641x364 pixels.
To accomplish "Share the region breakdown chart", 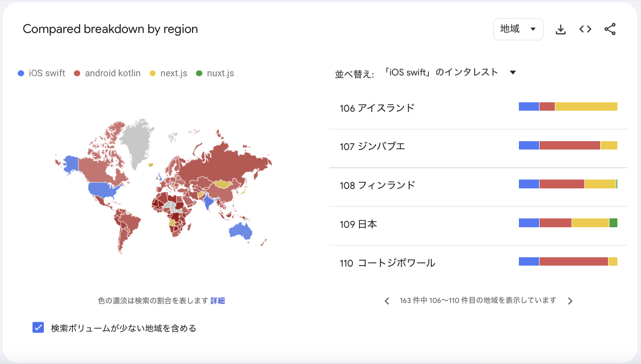I will click(x=610, y=29).
